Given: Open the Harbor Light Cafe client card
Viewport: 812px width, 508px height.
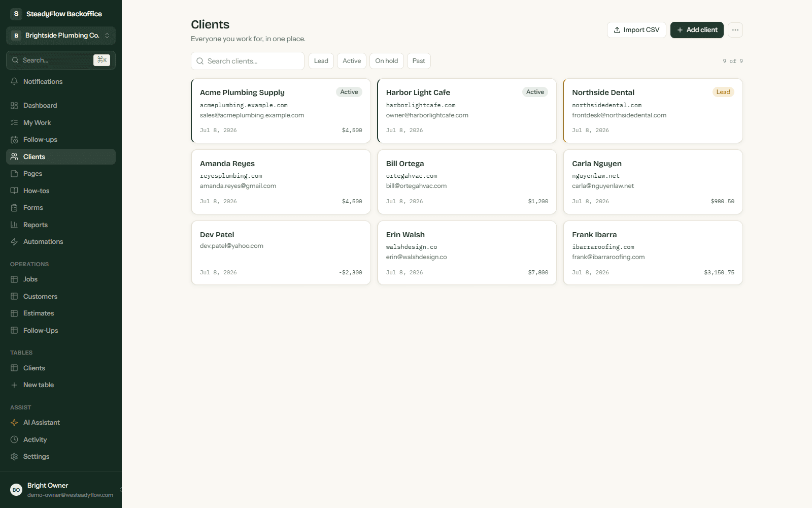Looking at the screenshot, I should point(467,111).
